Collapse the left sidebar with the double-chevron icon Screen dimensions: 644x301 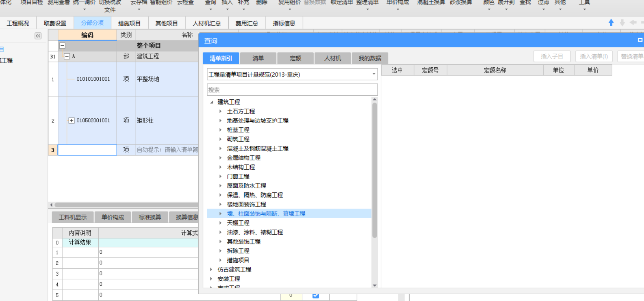pyautogui.click(x=38, y=36)
